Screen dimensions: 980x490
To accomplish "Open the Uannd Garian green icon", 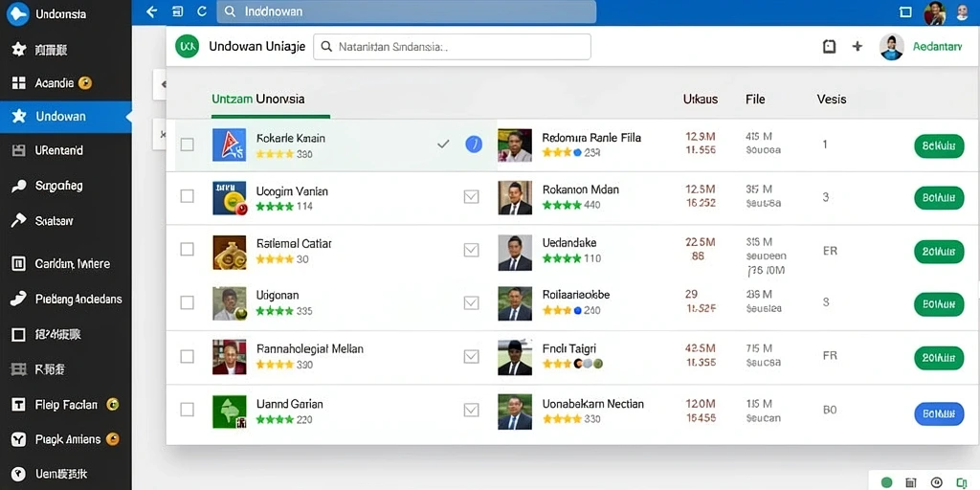I will pyautogui.click(x=230, y=412).
